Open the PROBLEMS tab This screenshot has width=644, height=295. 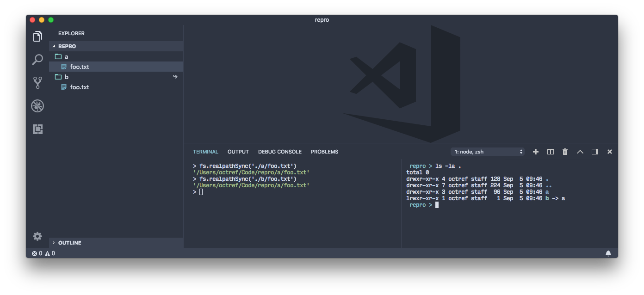(324, 151)
